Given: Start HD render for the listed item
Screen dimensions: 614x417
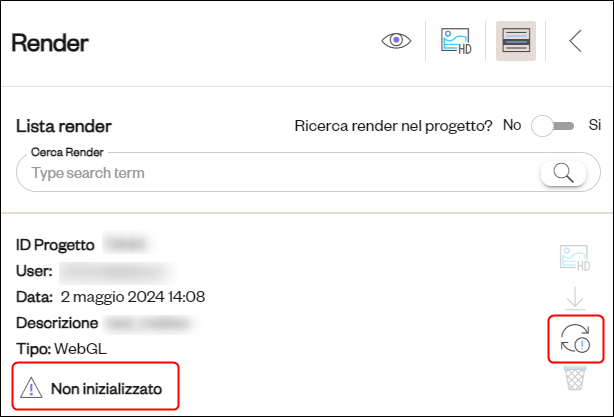Looking at the screenshot, I should point(575,258).
